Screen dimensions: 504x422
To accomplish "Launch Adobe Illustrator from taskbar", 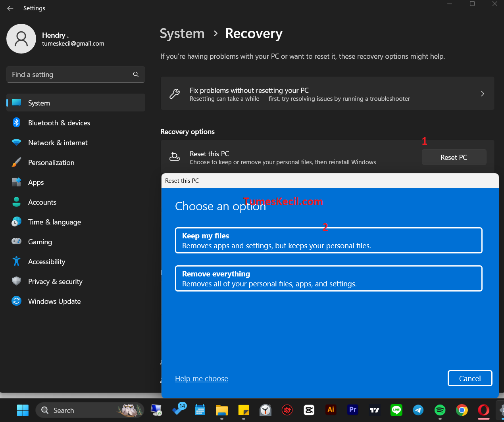I will tap(331, 410).
